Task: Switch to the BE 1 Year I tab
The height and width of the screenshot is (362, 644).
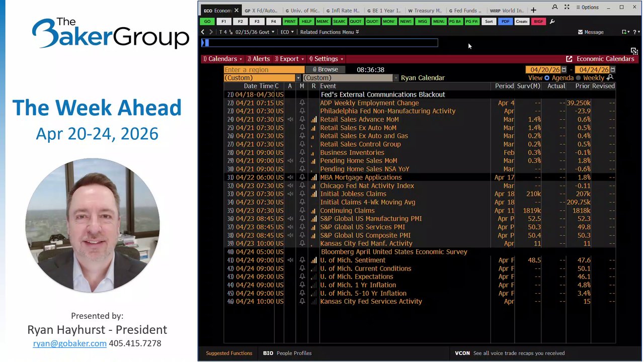Action: tap(383, 11)
